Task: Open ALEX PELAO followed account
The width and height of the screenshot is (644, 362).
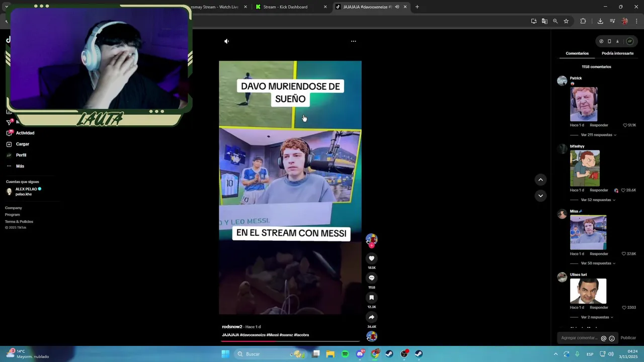Action: pyautogui.click(x=24, y=192)
